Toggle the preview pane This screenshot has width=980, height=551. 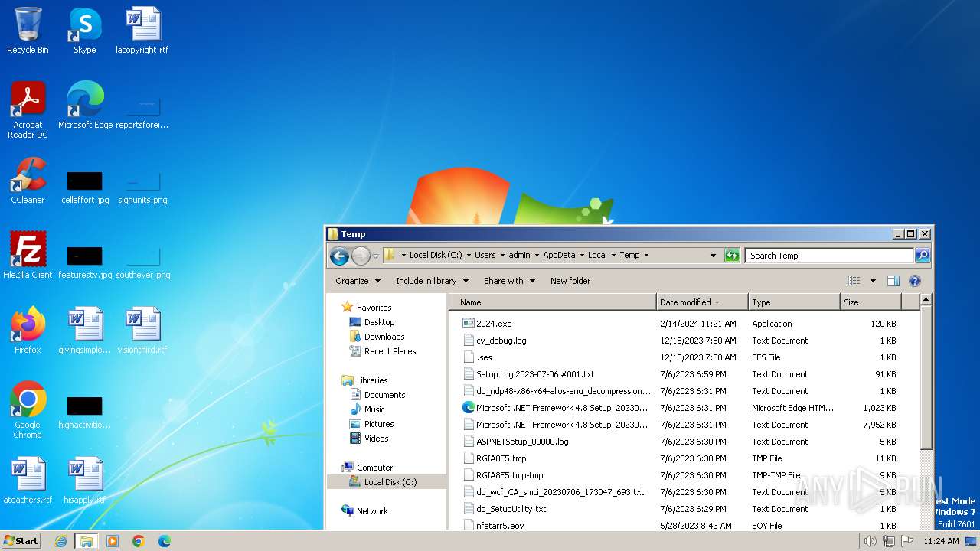tap(893, 281)
